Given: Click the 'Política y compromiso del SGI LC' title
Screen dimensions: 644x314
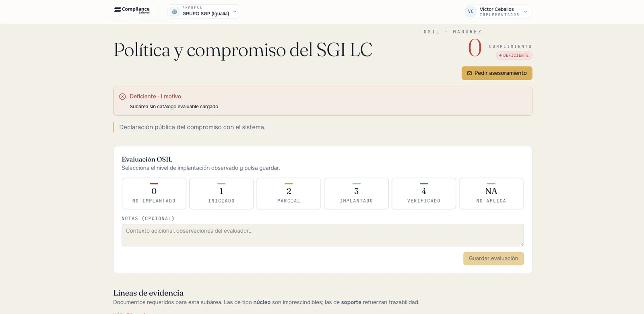Looking at the screenshot, I should pyautogui.click(x=243, y=50).
